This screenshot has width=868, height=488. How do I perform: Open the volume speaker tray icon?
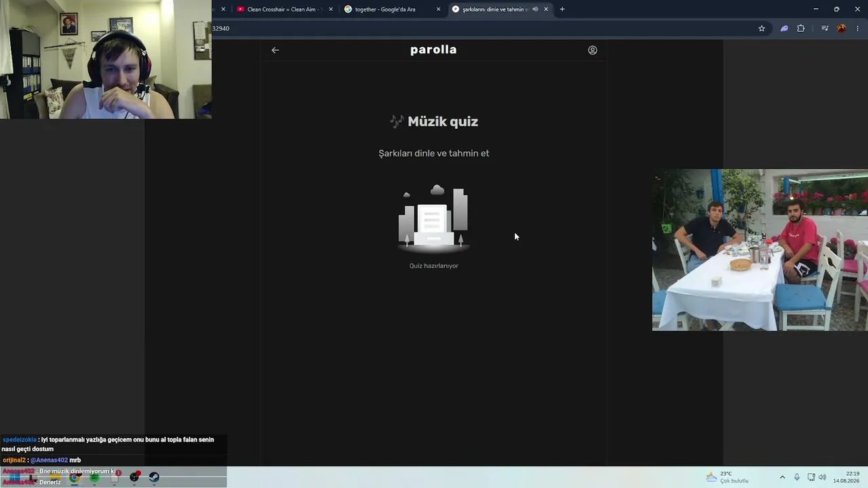click(823, 477)
